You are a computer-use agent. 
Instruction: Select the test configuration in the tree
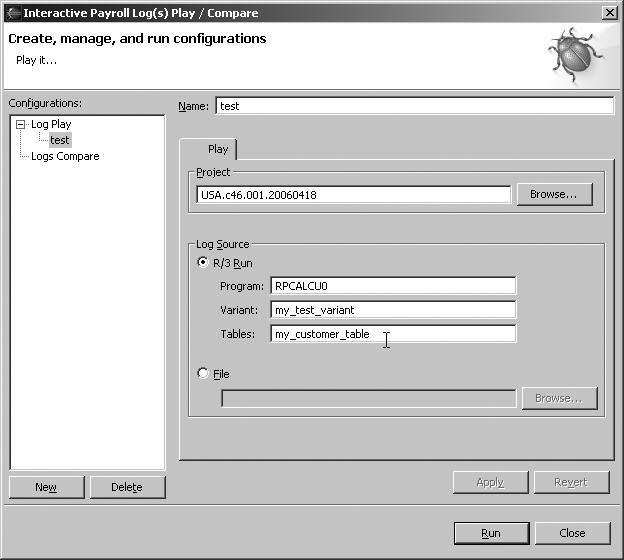tap(59, 140)
